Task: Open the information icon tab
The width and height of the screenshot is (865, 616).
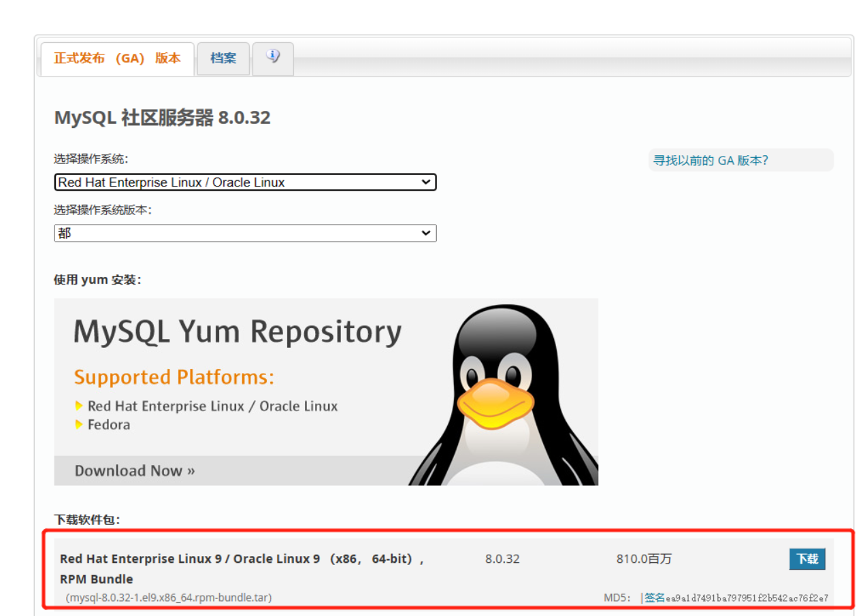Action: tap(273, 59)
